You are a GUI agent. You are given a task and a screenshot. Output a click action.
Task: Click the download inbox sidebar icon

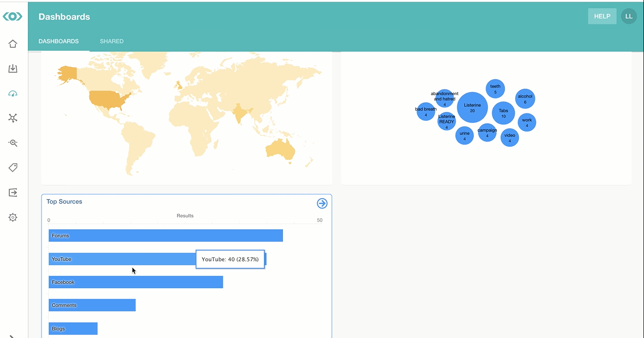tap(13, 68)
